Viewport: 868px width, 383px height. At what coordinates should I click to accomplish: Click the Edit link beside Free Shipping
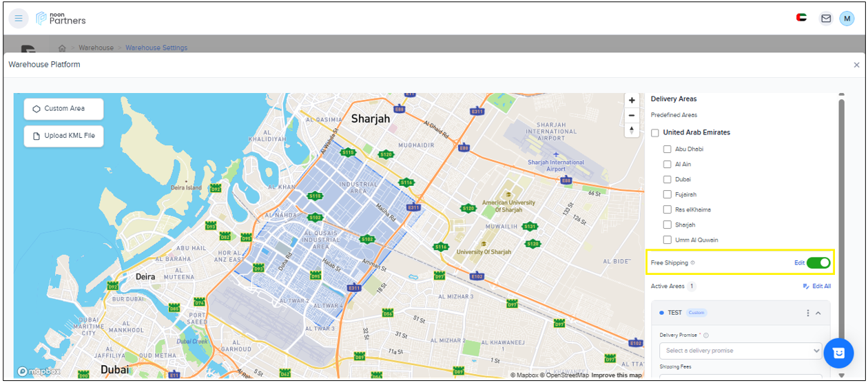pos(799,262)
